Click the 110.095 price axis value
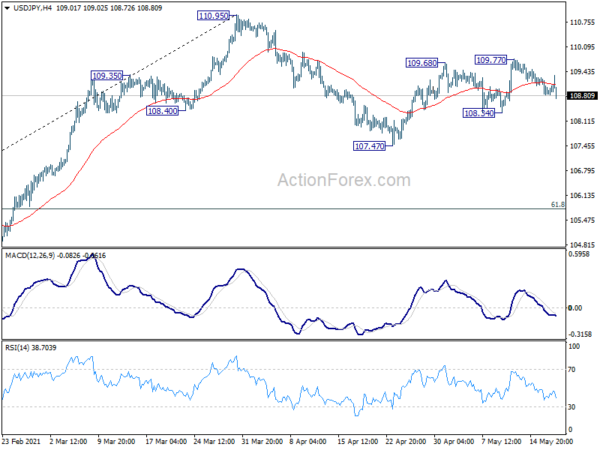The width and height of the screenshot is (600, 450). pos(582,47)
